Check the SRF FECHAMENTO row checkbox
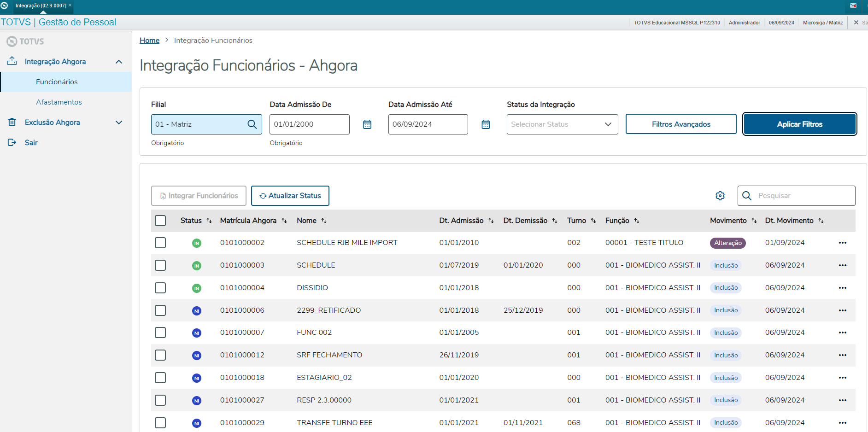This screenshot has width=868, height=432. [x=160, y=355]
